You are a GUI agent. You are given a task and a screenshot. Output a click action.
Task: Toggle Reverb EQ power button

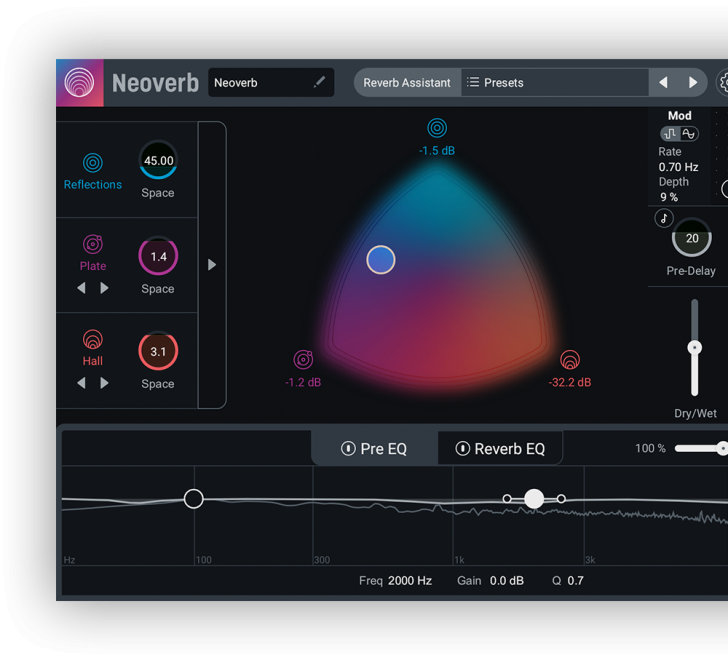(462, 448)
